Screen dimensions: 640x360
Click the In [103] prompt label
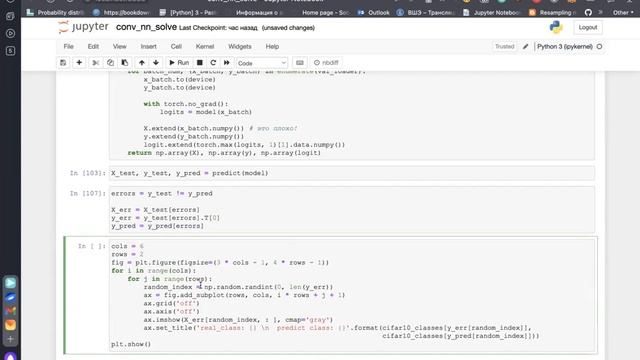[87, 173]
